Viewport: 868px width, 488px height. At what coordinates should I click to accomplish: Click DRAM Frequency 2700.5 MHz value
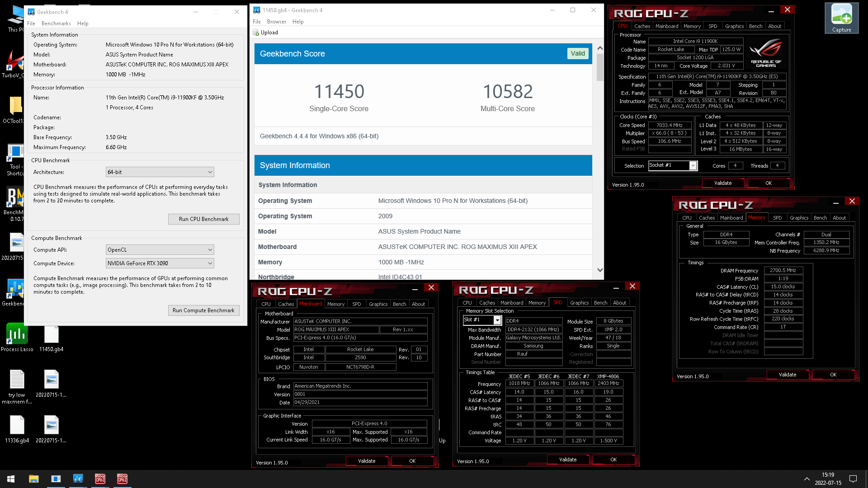pyautogui.click(x=783, y=271)
